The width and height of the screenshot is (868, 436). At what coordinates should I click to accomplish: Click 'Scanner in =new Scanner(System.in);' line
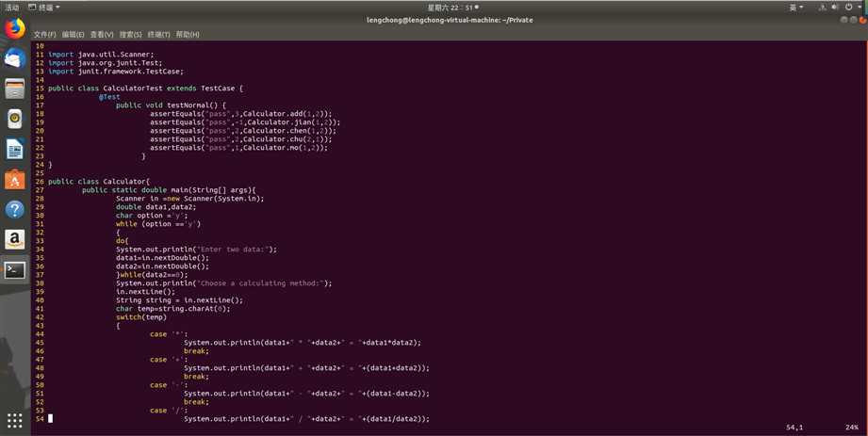tap(189, 199)
